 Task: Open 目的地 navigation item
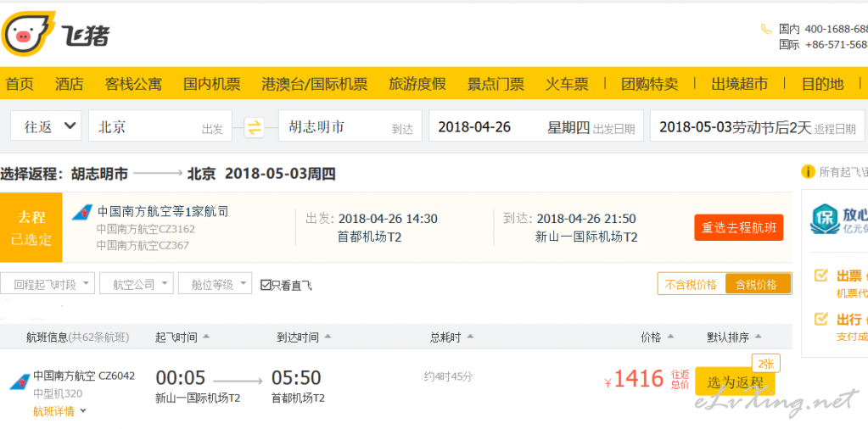(823, 84)
